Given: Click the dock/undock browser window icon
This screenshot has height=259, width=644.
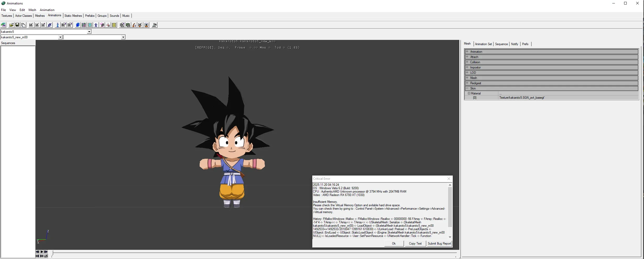Looking at the screenshot, I should [x=3, y=25].
